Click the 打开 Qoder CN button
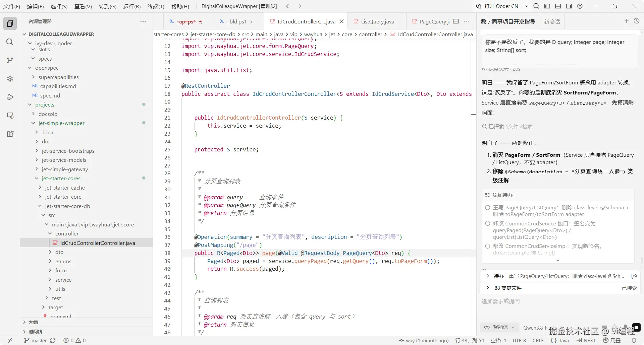The image size is (644, 345). click(497, 6)
